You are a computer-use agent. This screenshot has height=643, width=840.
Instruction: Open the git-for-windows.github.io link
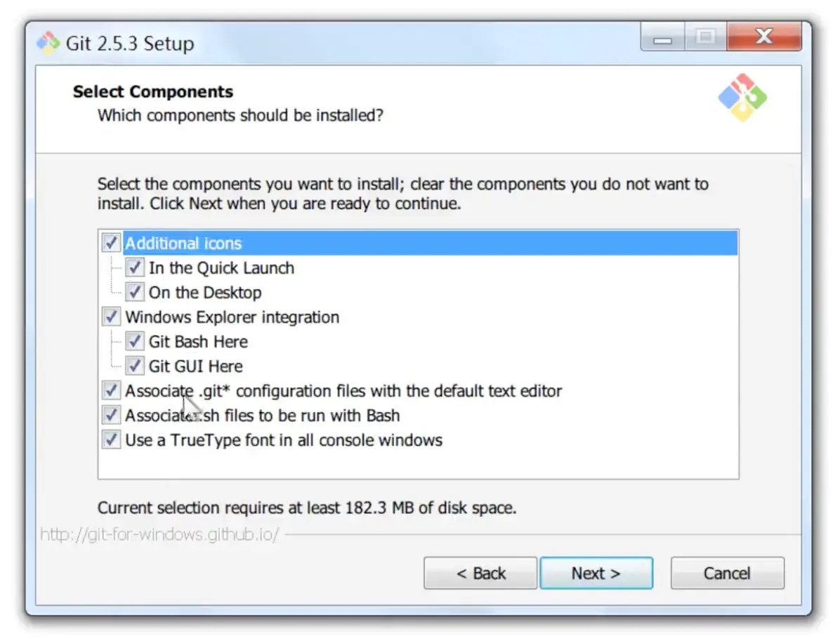pos(159,535)
